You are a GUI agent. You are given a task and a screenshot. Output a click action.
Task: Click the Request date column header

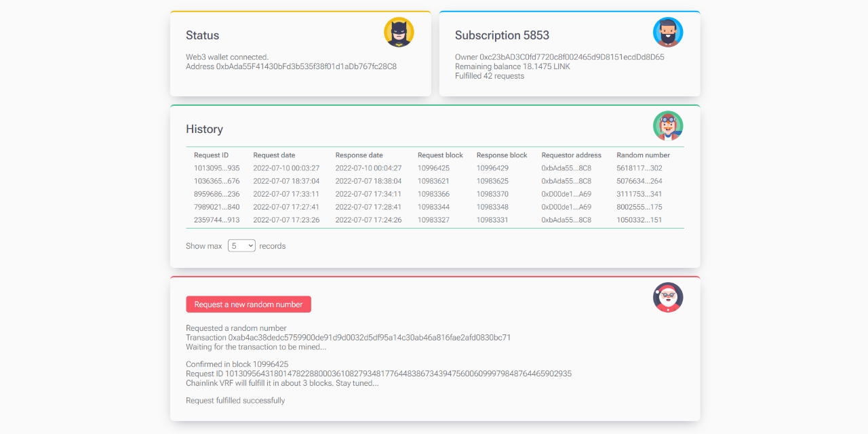(274, 155)
